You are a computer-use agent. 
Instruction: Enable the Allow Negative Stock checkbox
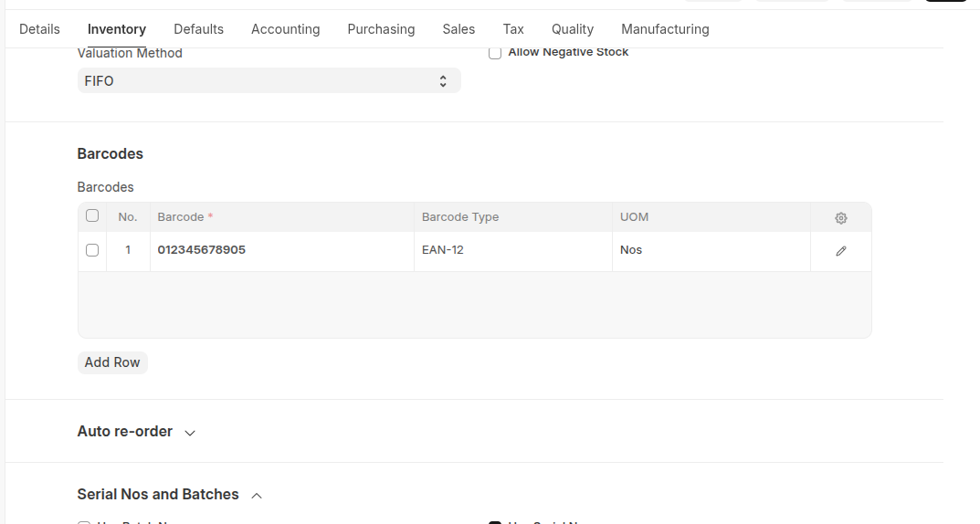pos(495,53)
